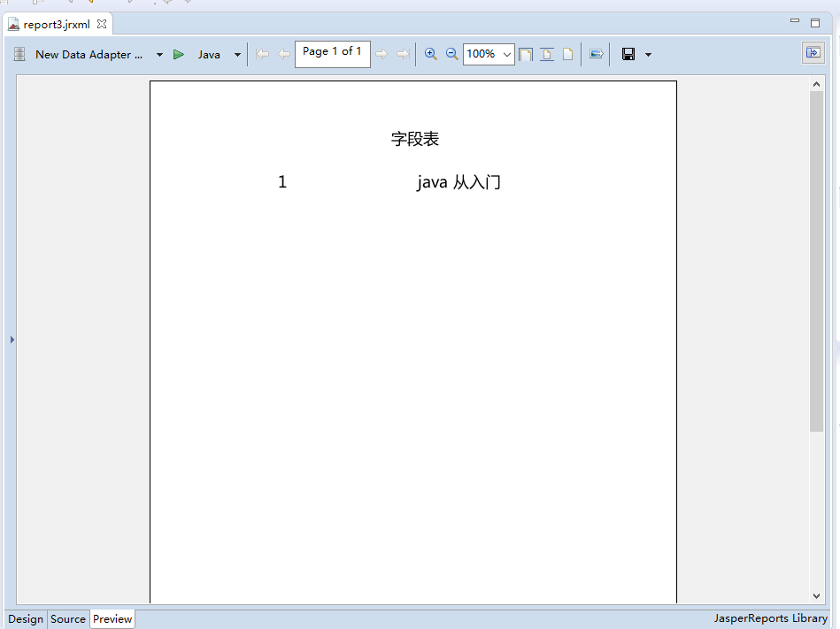
Task: Switch to the Source tab
Action: (68, 619)
